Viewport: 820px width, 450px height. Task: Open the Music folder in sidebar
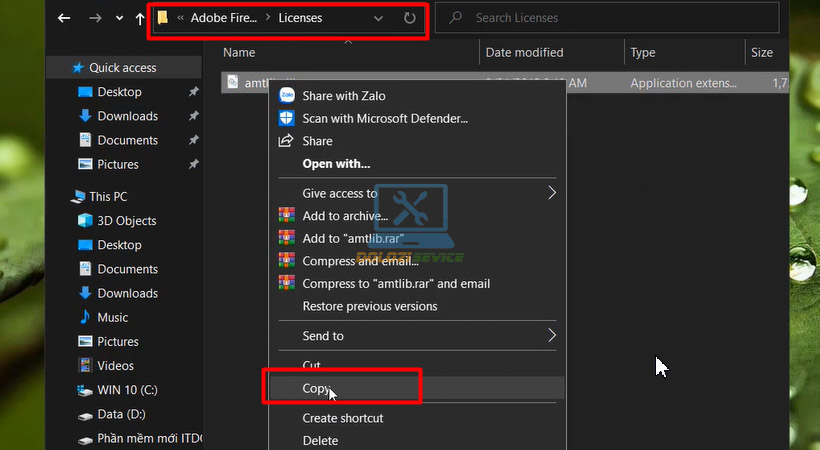click(x=112, y=317)
